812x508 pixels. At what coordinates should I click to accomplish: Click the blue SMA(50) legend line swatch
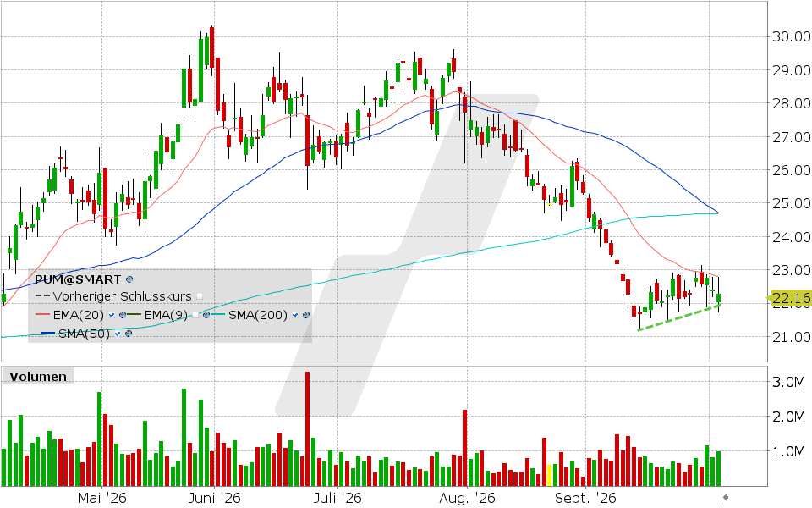point(47,333)
